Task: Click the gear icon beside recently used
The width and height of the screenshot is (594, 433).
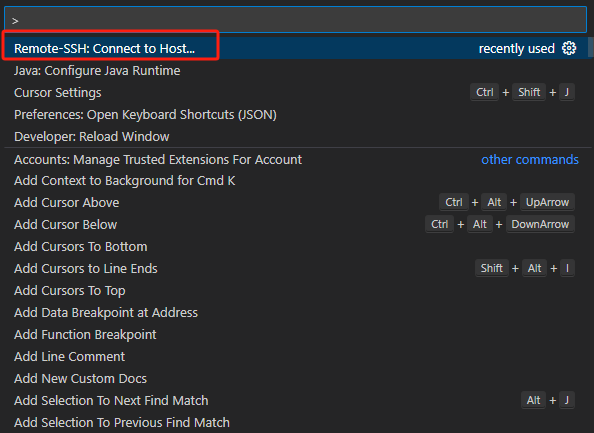Action: 569,48
